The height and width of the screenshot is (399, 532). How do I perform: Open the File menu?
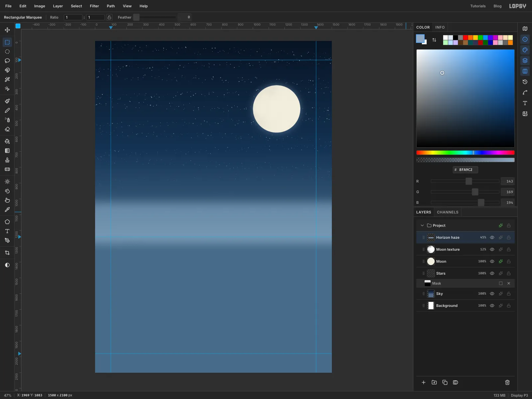[x=8, y=6]
